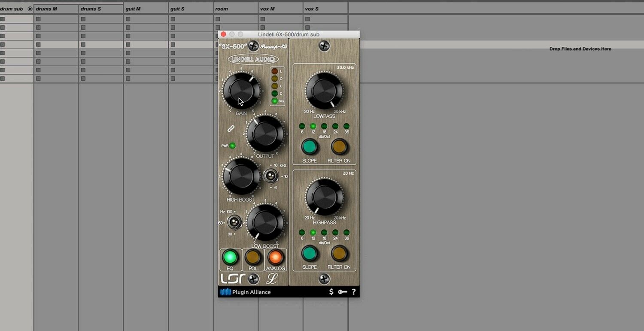Click the 20.0 kHz lowpass value readout
The width and height of the screenshot is (644, 331).
pyautogui.click(x=345, y=67)
